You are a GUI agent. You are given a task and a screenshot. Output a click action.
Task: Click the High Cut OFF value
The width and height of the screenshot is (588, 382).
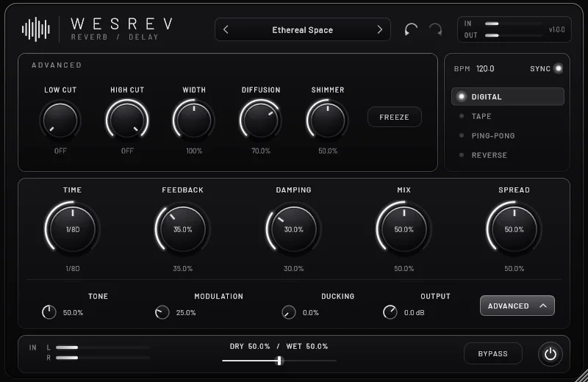(127, 151)
